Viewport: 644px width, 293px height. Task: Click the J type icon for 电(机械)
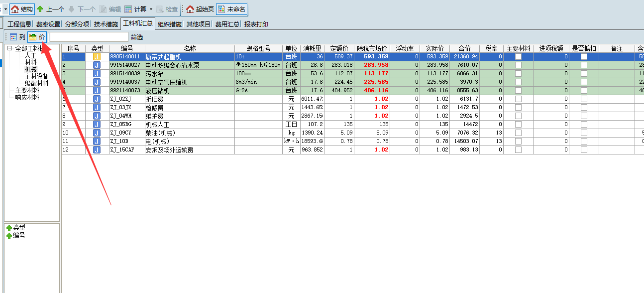[x=97, y=142]
